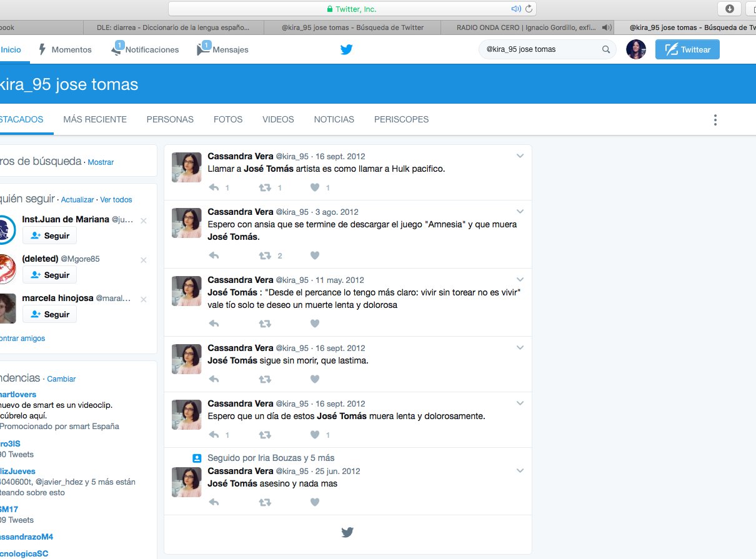The height and width of the screenshot is (559, 756).
Task: Reply to the 11 may. 2012 tweet
Action: [x=214, y=324]
